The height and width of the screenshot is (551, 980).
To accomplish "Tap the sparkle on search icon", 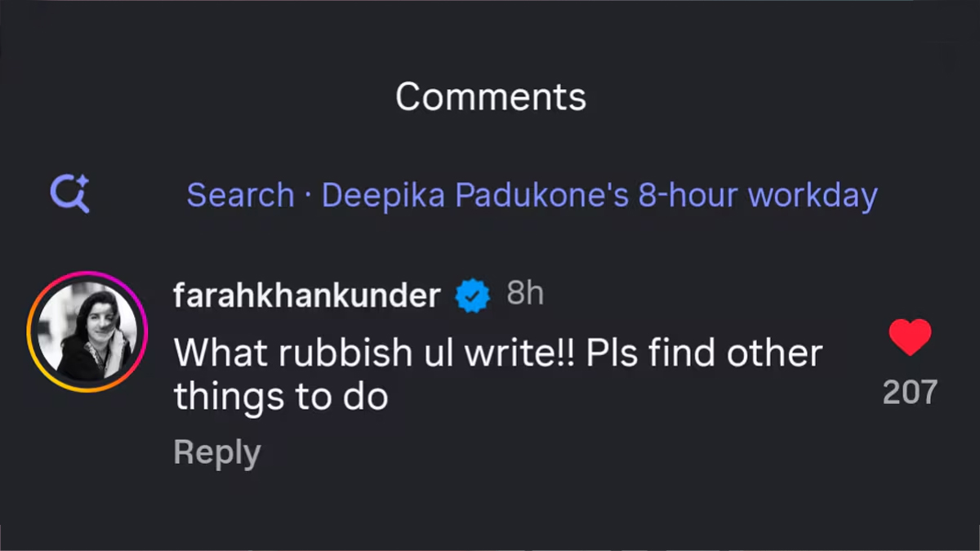I will 83,184.
